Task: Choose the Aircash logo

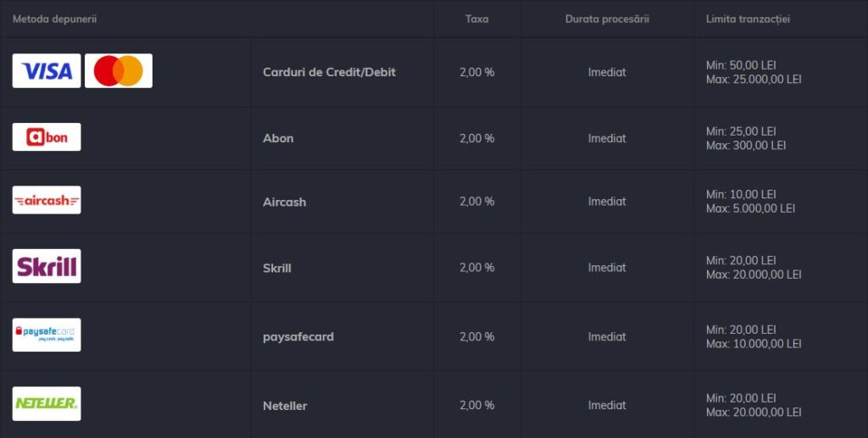Action: click(x=47, y=201)
